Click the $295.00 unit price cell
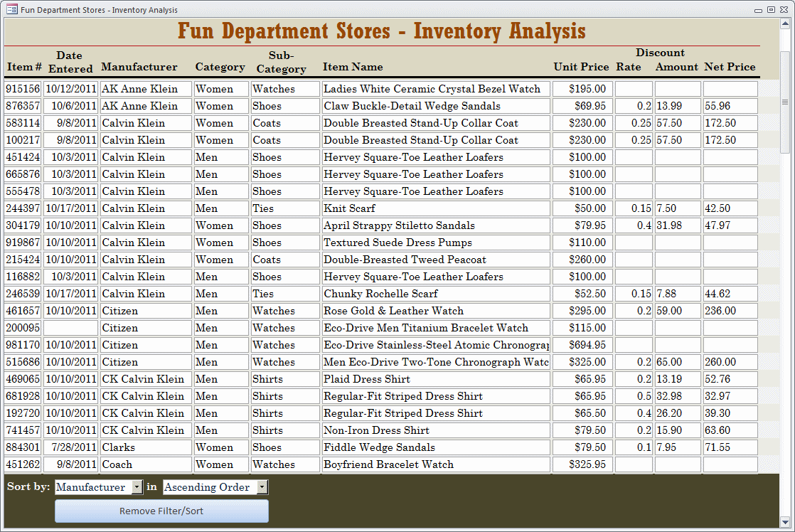Image resolution: width=795 pixels, height=532 pixels. tap(582, 311)
